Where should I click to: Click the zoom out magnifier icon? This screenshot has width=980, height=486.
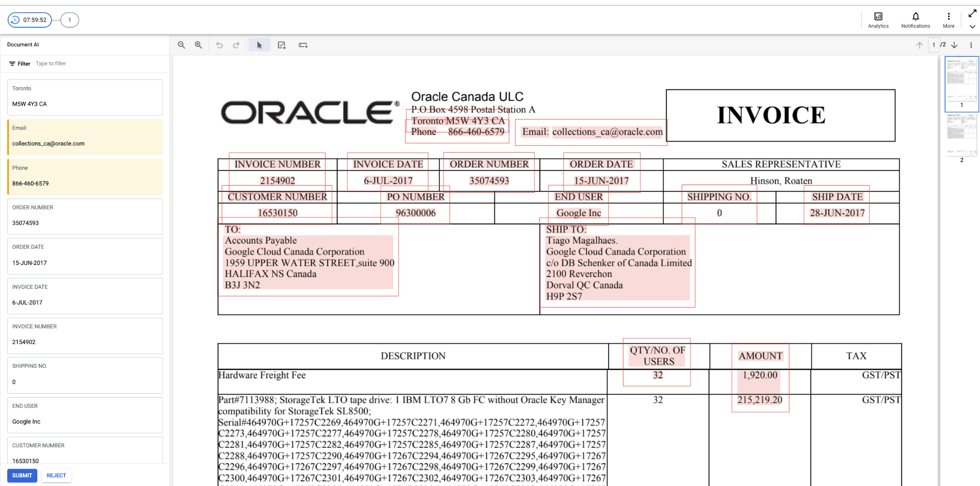pyautogui.click(x=181, y=45)
